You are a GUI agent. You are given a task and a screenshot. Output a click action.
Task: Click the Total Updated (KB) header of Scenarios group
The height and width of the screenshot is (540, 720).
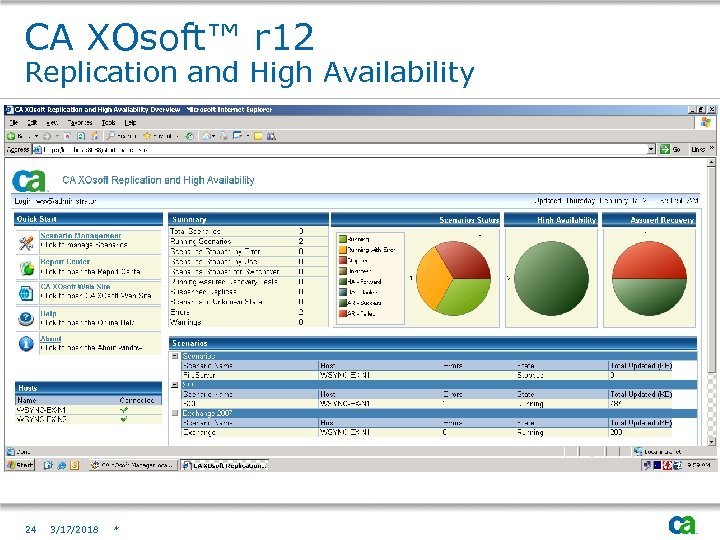(x=641, y=366)
